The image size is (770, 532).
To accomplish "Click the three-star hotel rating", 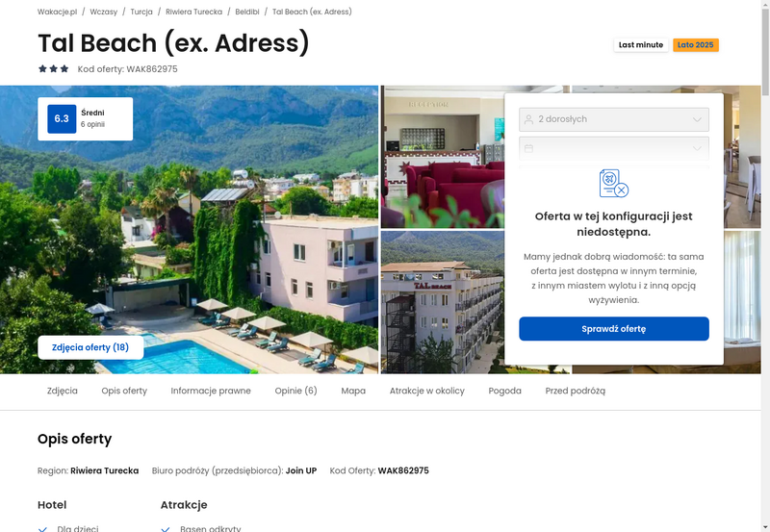I will (54, 68).
